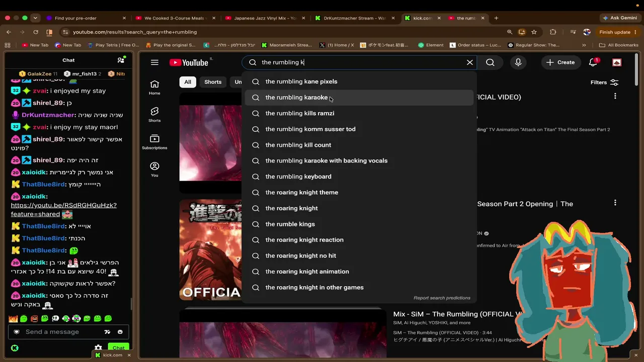Select suggestion 'the roaring knight animation'
644x362 pixels.
point(359,271)
